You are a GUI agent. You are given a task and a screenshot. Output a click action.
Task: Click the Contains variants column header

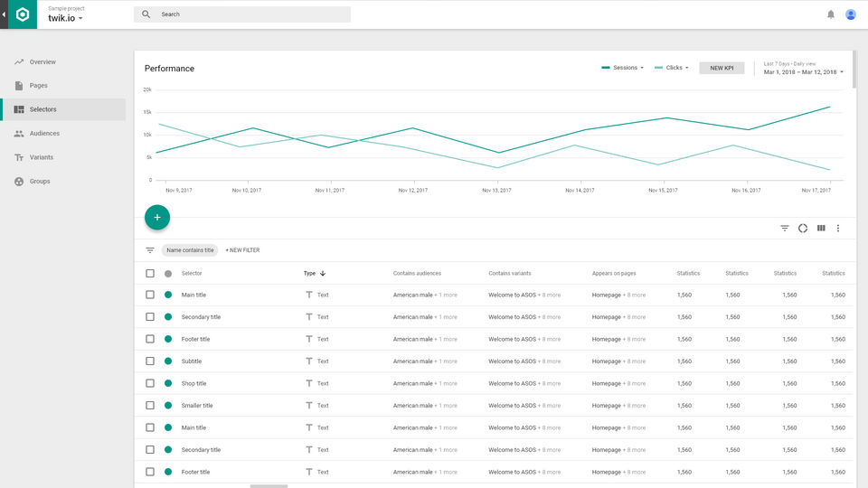pyautogui.click(x=509, y=273)
